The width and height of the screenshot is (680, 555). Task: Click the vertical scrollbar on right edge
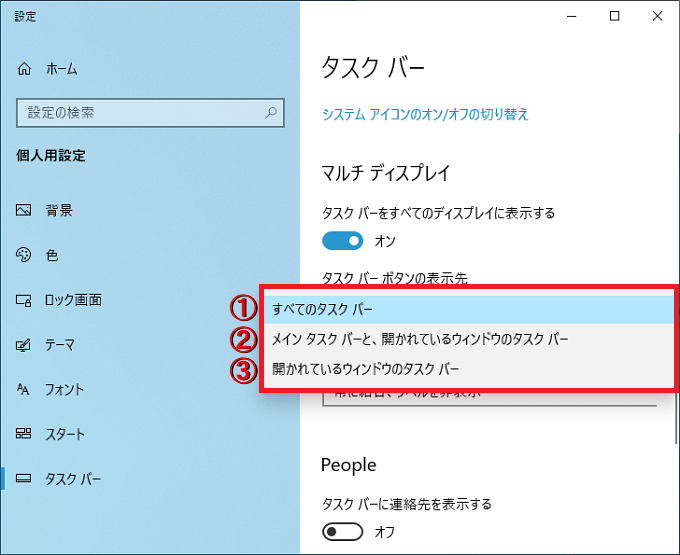[x=676, y=416]
